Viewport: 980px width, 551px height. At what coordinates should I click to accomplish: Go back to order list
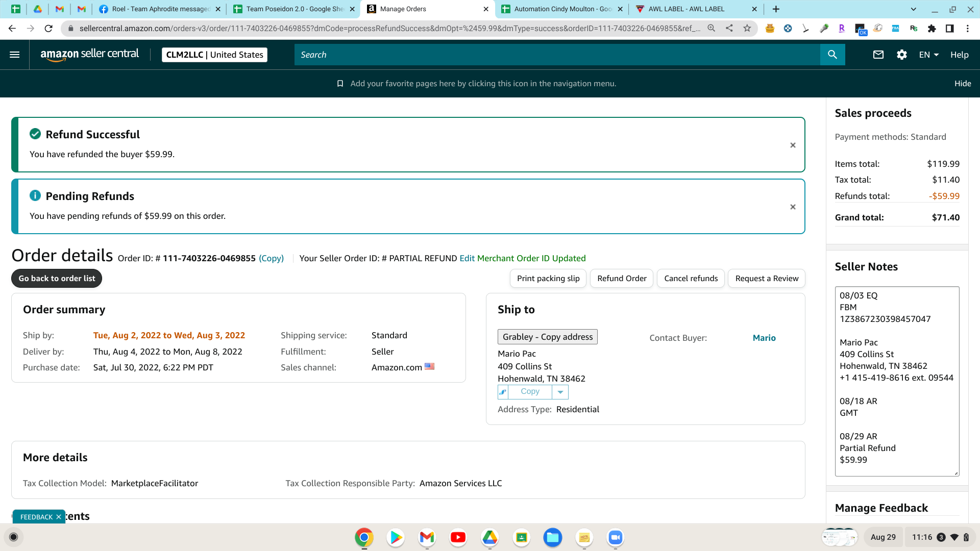[57, 279]
